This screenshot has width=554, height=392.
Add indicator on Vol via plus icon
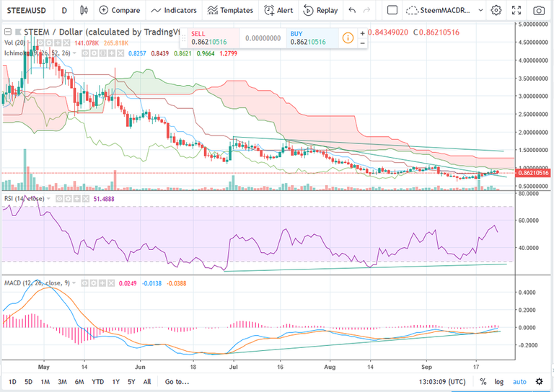coord(58,43)
